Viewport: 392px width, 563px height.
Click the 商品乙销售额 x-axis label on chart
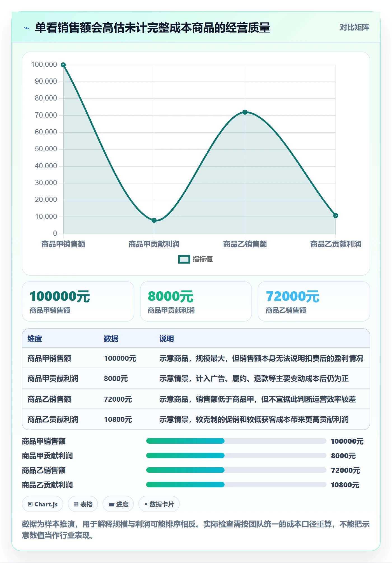(245, 244)
